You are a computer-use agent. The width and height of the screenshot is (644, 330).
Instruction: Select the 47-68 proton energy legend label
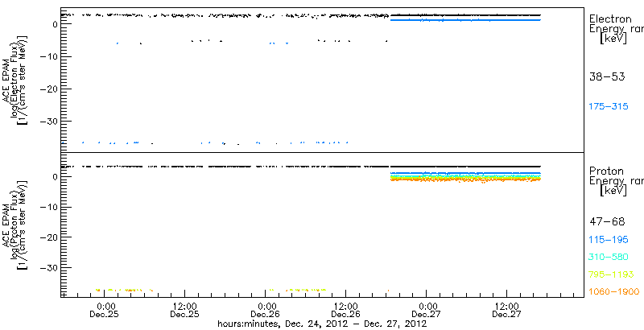pyautogui.click(x=607, y=222)
